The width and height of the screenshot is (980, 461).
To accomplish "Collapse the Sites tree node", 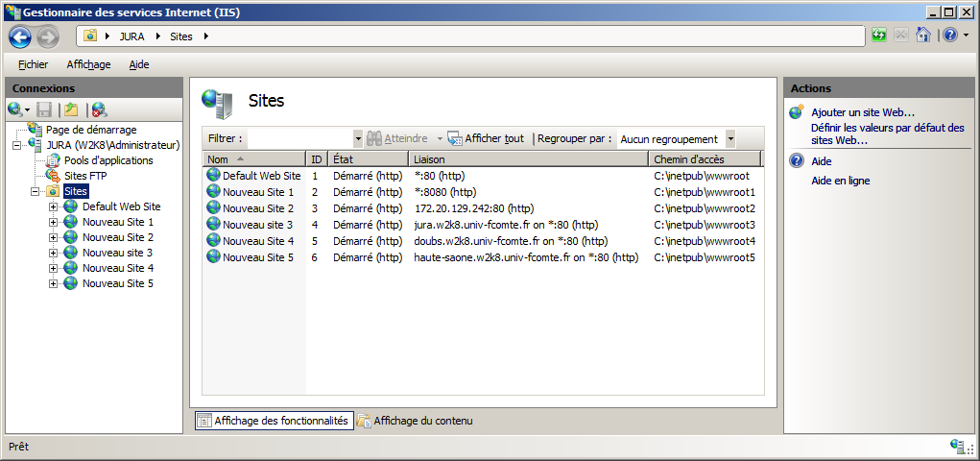I will click(x=36, y=191).
